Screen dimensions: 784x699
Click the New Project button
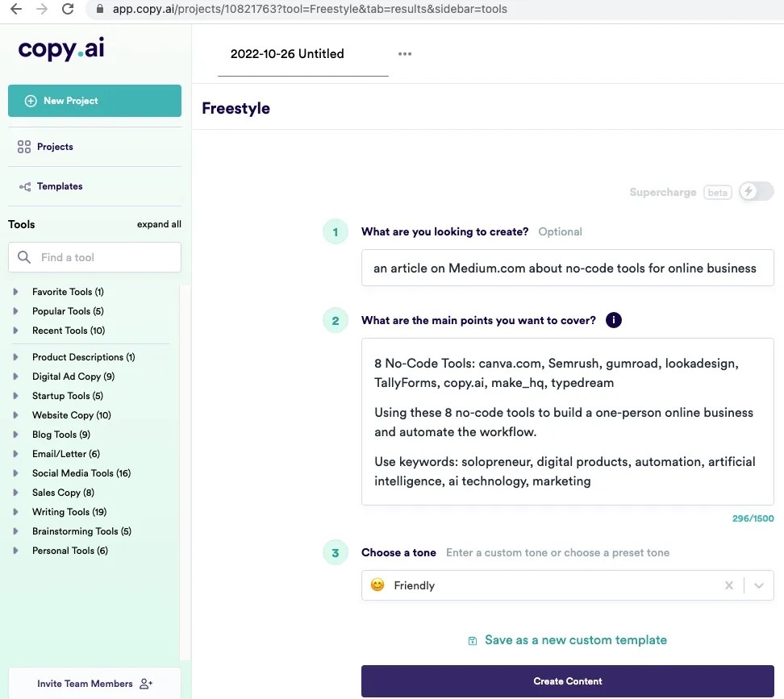coord(94,101)
